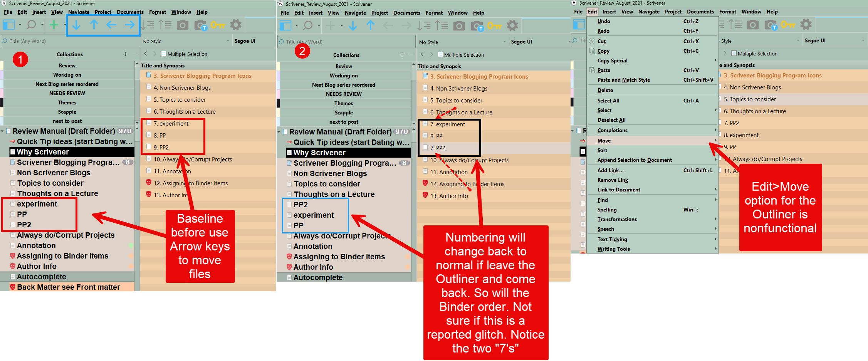The height and width of the screenshot is (361, 868).
Task: Open search options dropdown arrow, left window
Action: [42, 25]
